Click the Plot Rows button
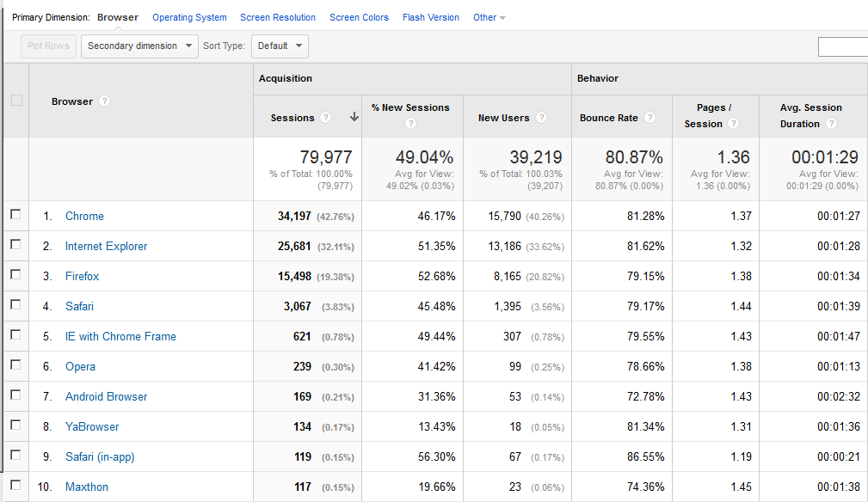 pos(49,46)
